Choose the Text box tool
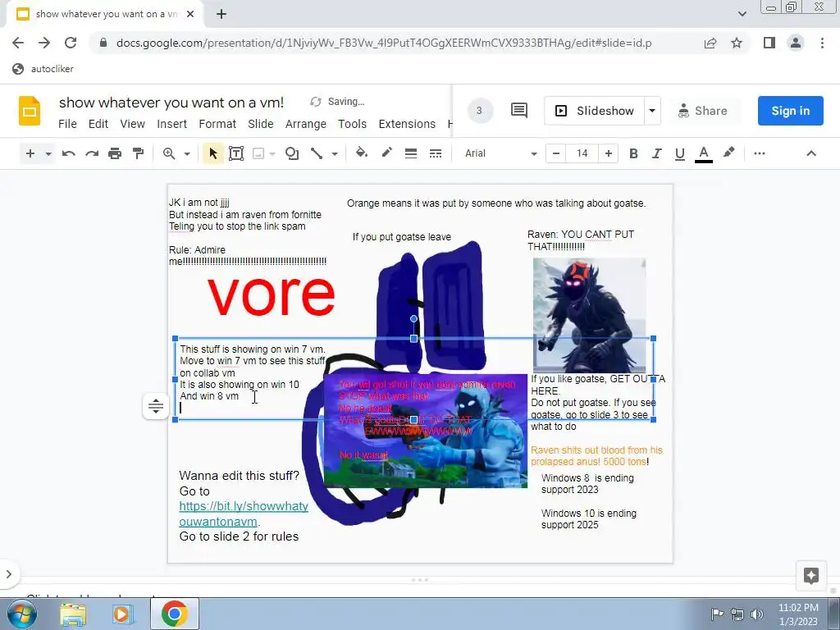Viewport: 840px width, 630px height. [236, 153]
